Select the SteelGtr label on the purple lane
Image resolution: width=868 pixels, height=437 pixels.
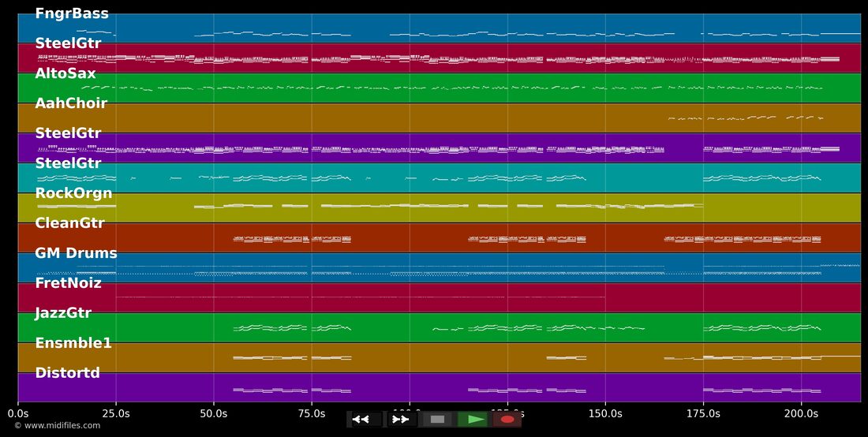(68, 133)
